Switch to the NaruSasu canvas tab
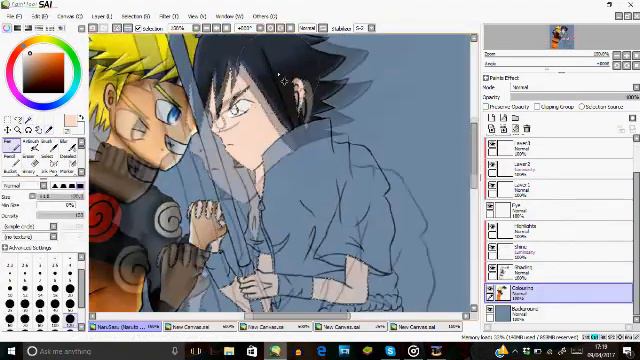Image resolution: width=640 pixels, height=360 pixels. coord(124,327)
